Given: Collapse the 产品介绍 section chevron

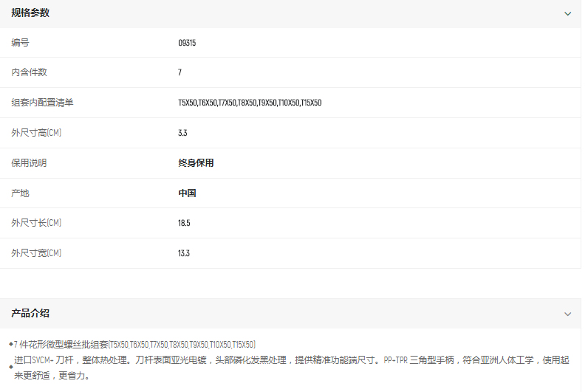Looking at the screenshot, I should [x=567, y=314].
